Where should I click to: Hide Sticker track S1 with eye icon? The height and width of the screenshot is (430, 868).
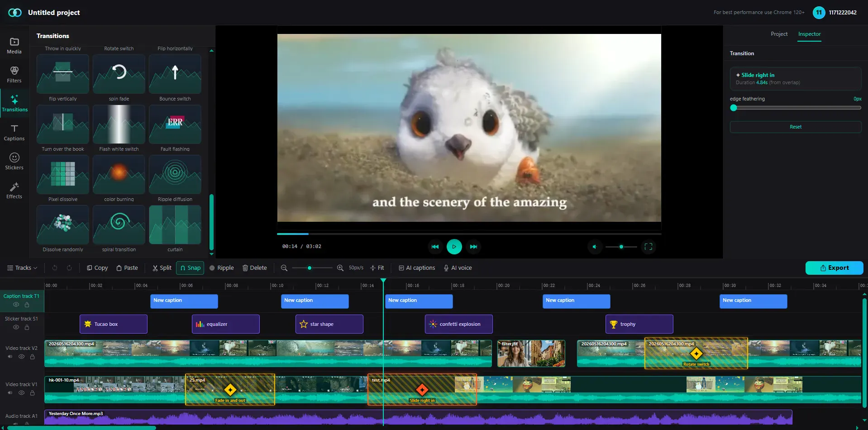pos(16,327)
